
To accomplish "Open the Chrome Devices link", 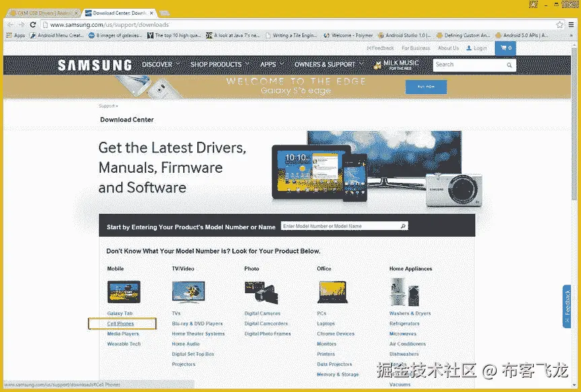I will click(x=336, y=334).
